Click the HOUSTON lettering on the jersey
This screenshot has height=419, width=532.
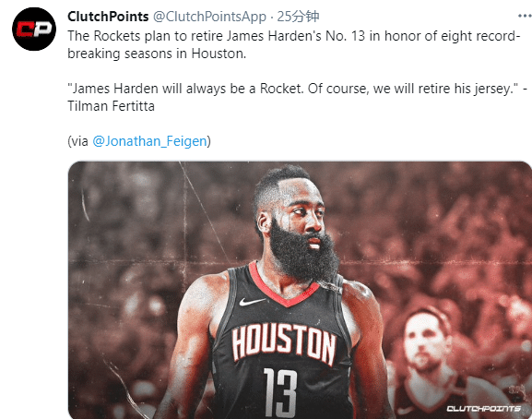click(x=283, y=343)
